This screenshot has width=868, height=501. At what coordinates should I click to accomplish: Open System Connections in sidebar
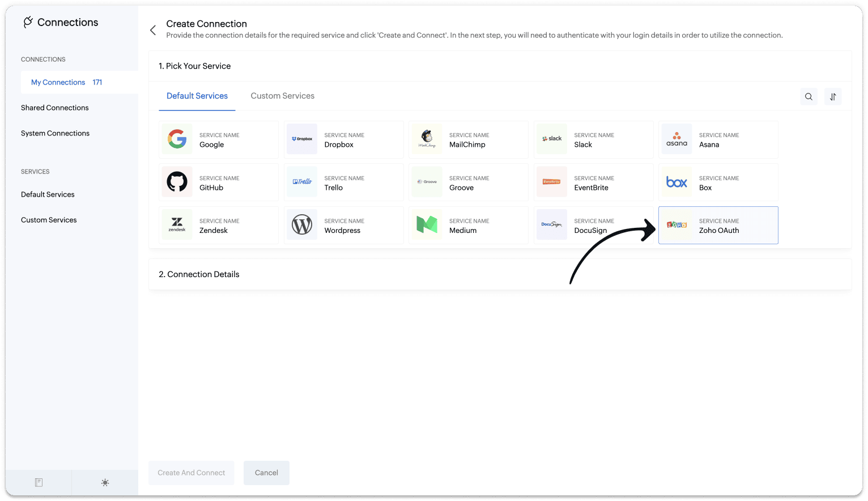coord(55,133)
